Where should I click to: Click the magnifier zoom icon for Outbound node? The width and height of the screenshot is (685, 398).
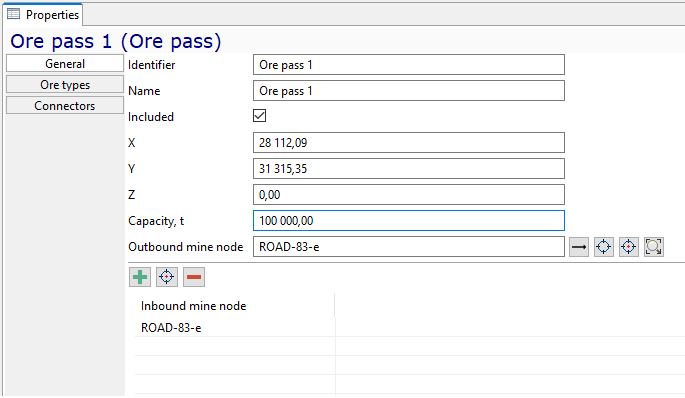pos(654,247)
